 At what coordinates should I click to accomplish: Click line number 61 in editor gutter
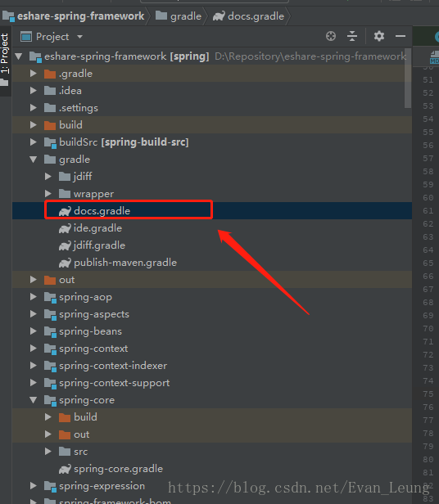(x=428, y=211)
